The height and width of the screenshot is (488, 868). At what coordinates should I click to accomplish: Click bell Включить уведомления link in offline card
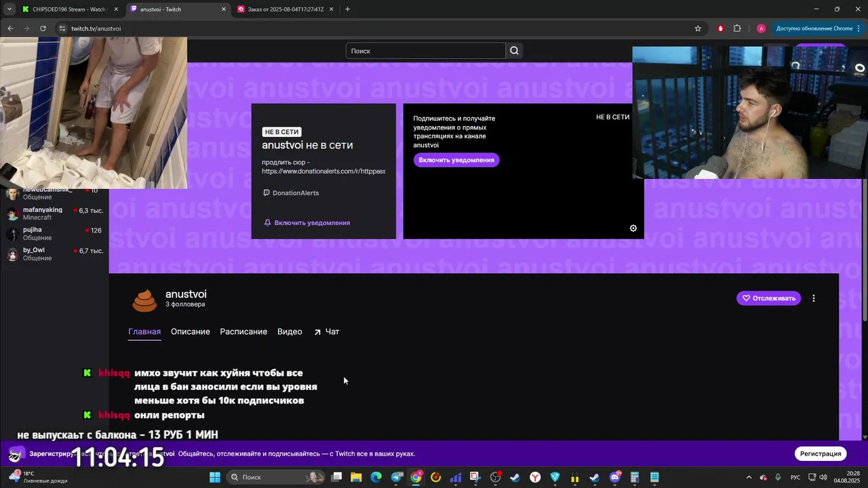click(307, 222)
